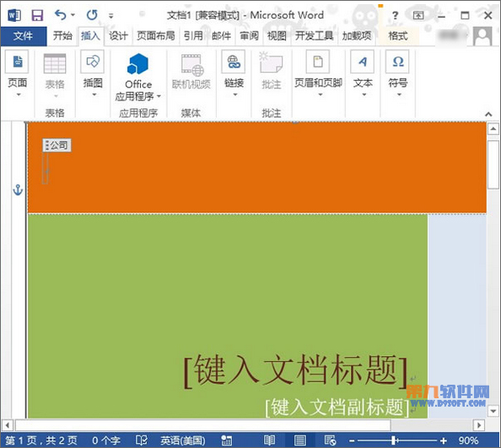
Task: Customize the Quick Access Toolbar dropdown
Action: [110, 15]
